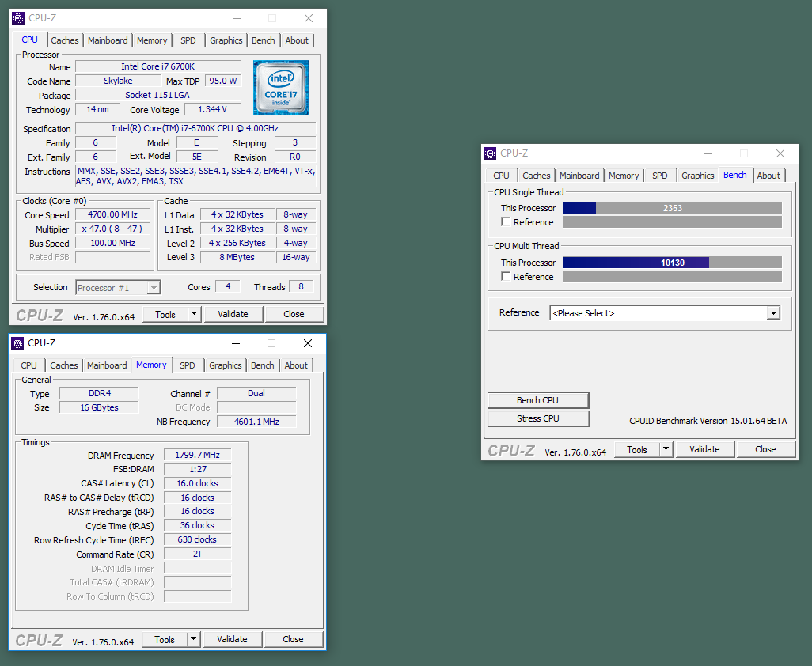Switch to CPU tab in Bench window
The width and height of the screenshot is (812, 666).
pyautogui.click(x=501, y=176)
